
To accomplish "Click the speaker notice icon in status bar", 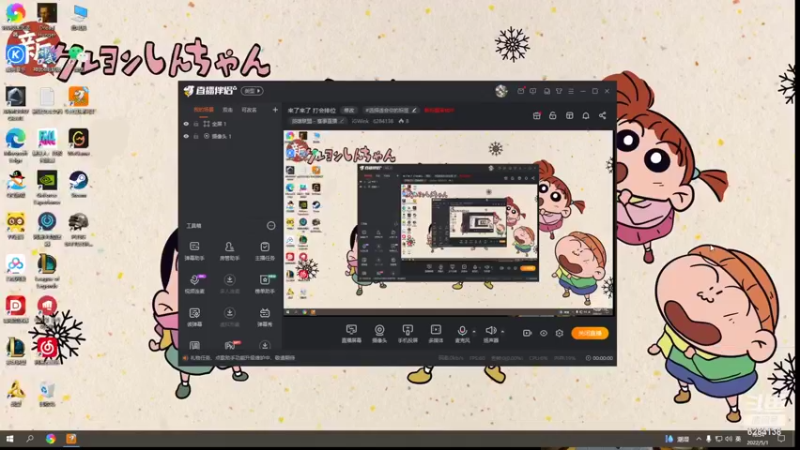I will click(x=185, y=358).
